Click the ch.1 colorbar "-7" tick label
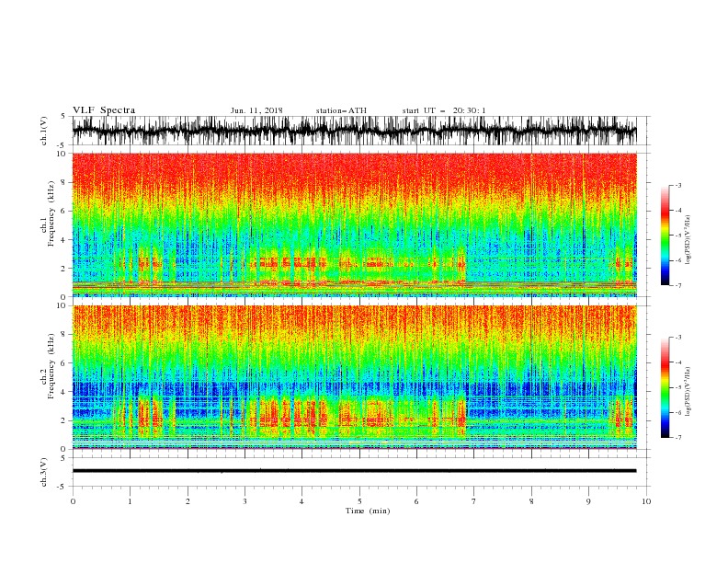Viewport: 728px width, 563px height. [678, 285]
